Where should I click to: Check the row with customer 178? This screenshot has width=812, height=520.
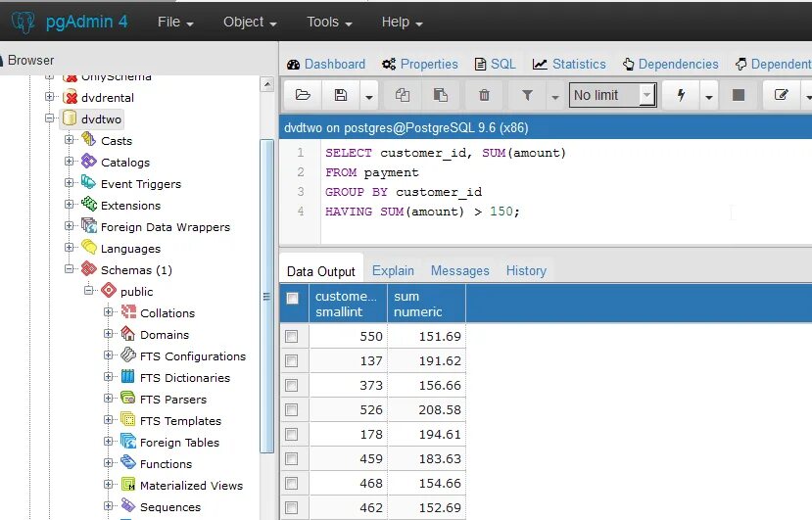[292, 434]
